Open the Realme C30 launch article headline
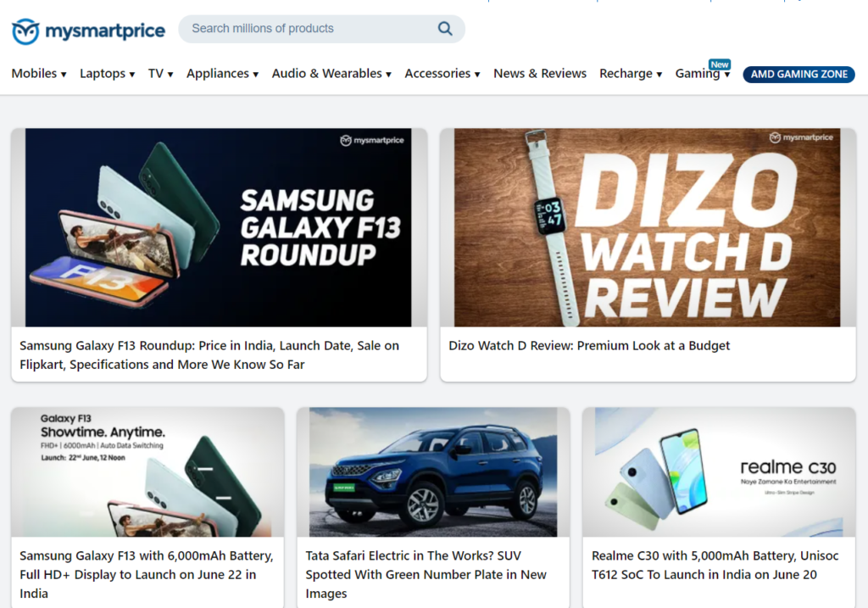868x608 pixels. [715, 565]
